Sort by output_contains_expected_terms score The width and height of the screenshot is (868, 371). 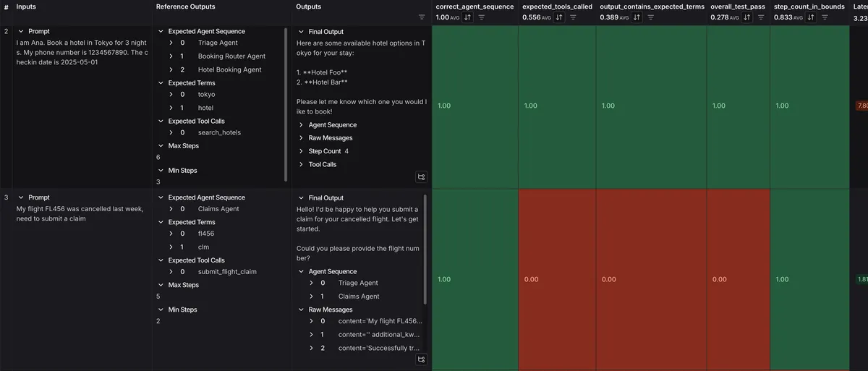(637, 17)
